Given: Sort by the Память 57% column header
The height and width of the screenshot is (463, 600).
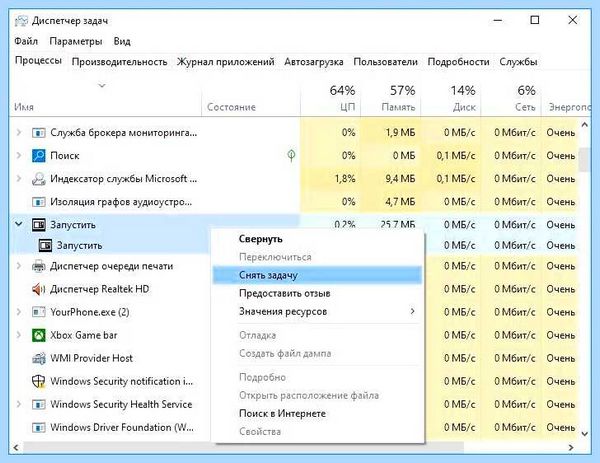Looking at the screenshot, I should tap(391, 98).
